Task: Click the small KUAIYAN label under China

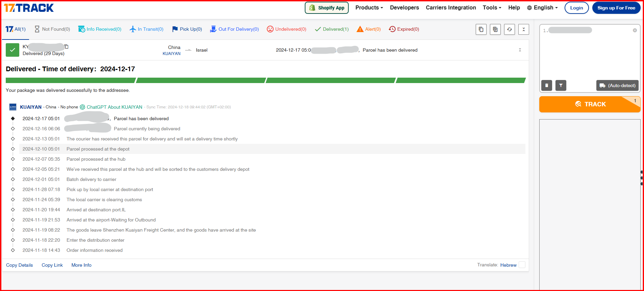Action: click(x=172, y=54)
